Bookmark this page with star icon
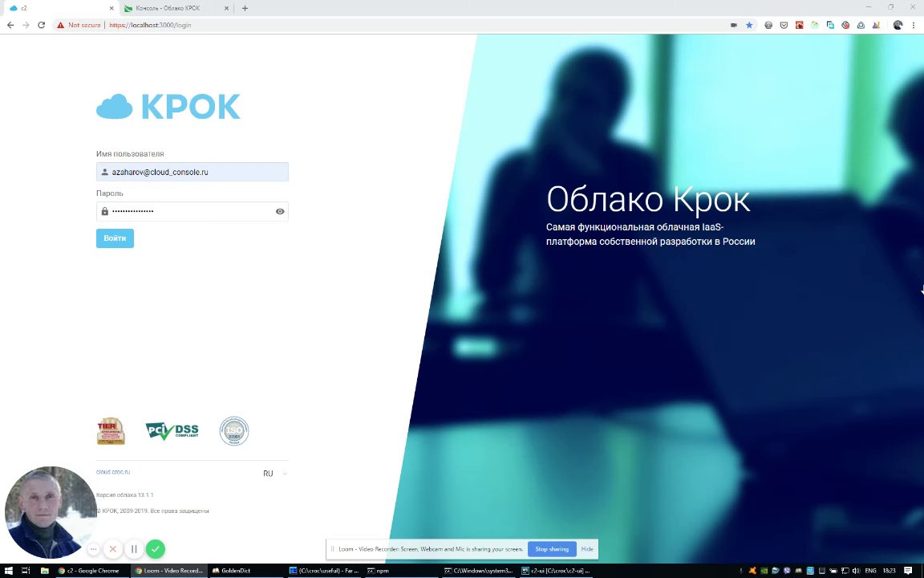Viewport: 924px width, 578px height. [749, 26]
